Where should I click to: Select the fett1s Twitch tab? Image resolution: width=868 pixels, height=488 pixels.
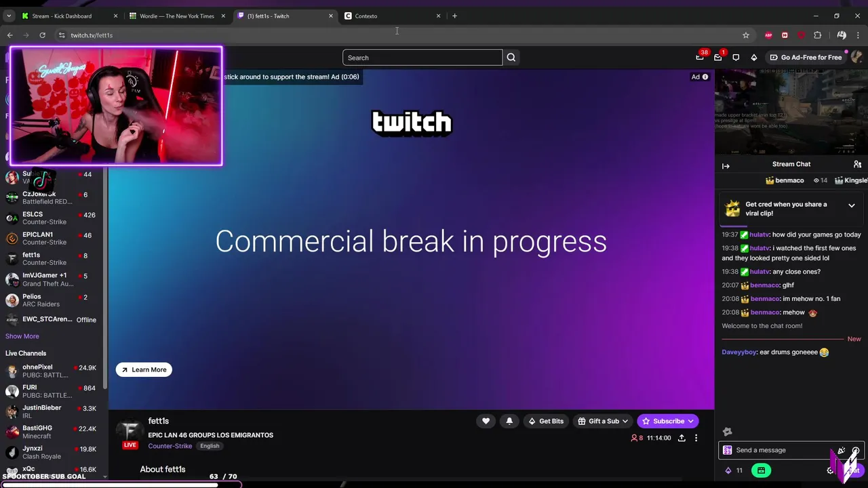(285, 16)
